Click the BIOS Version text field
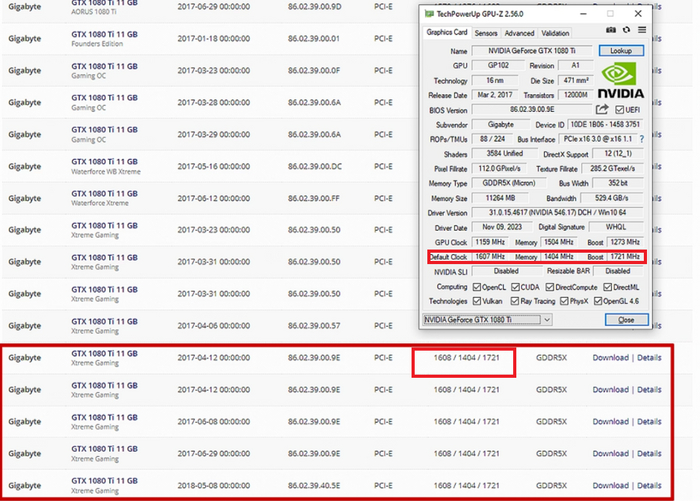 pos(530,110)
